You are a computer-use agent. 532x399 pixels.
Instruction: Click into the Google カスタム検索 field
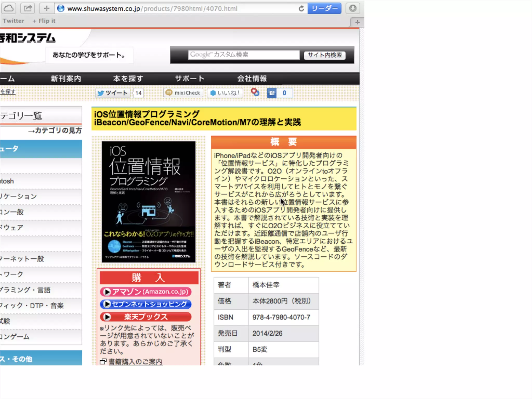coord(244,55)
